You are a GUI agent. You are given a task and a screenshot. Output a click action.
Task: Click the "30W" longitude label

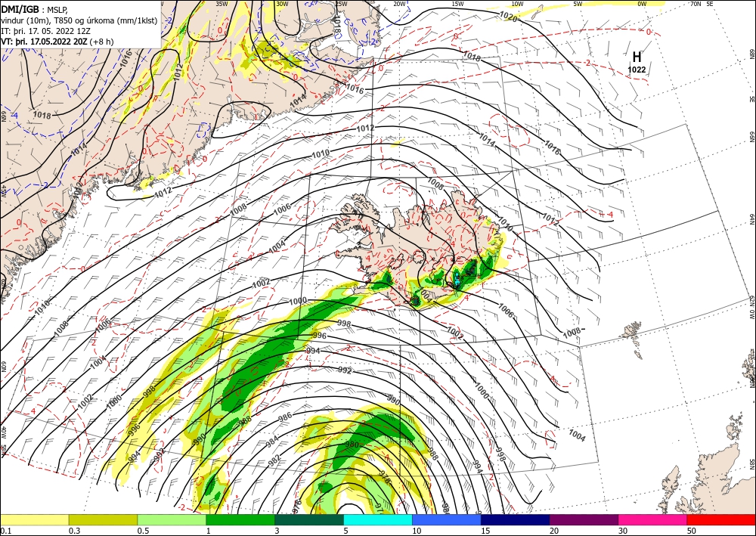point(282,4)
